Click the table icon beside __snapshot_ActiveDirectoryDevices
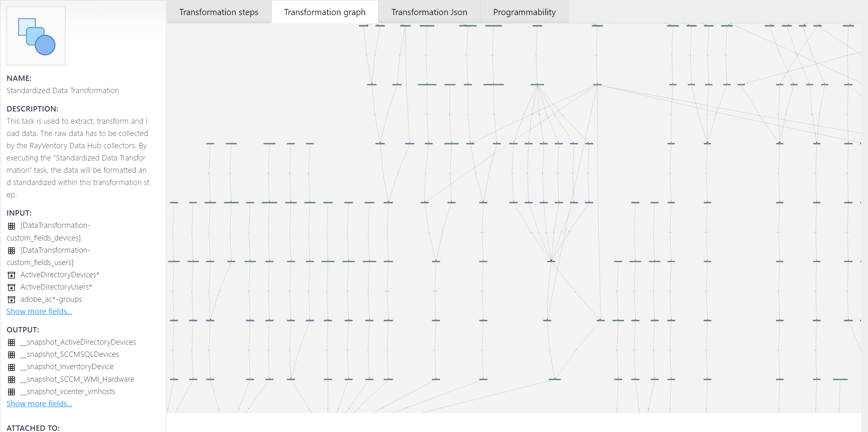The width and height of the screenshot is (868, 432). [11, 343]
